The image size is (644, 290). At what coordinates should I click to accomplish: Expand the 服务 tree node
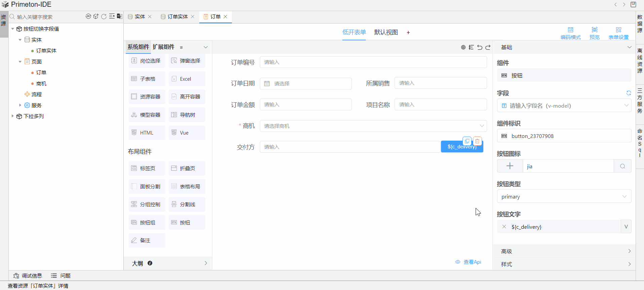20,105
